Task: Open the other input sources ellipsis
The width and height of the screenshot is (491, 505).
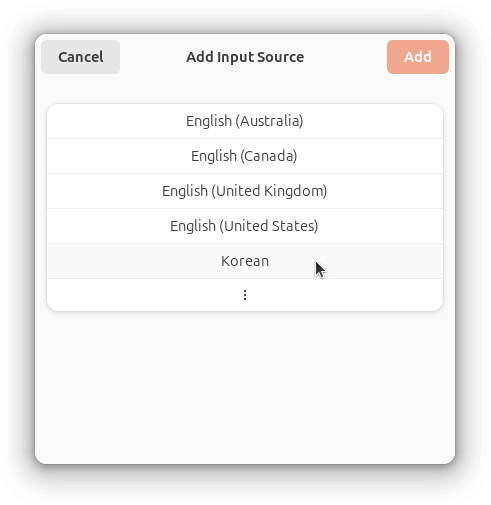Action: click(x=245, y=295)
